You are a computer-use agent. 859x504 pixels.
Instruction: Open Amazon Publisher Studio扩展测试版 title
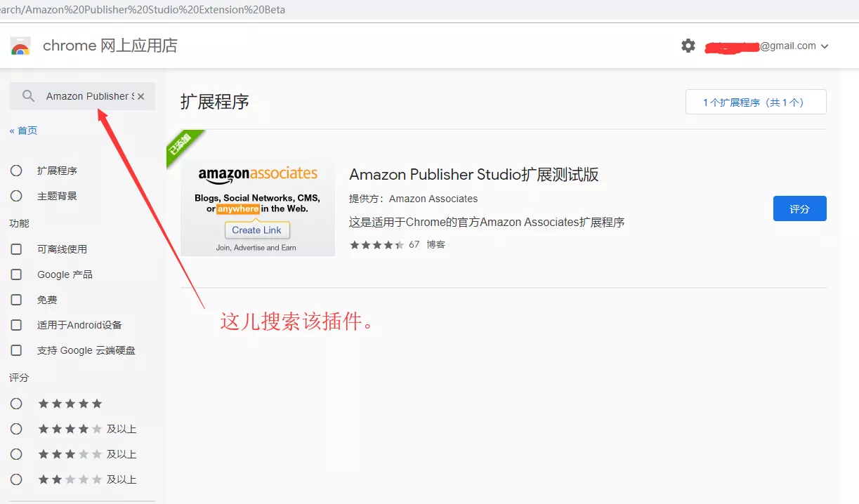click(x=474, y=175)
